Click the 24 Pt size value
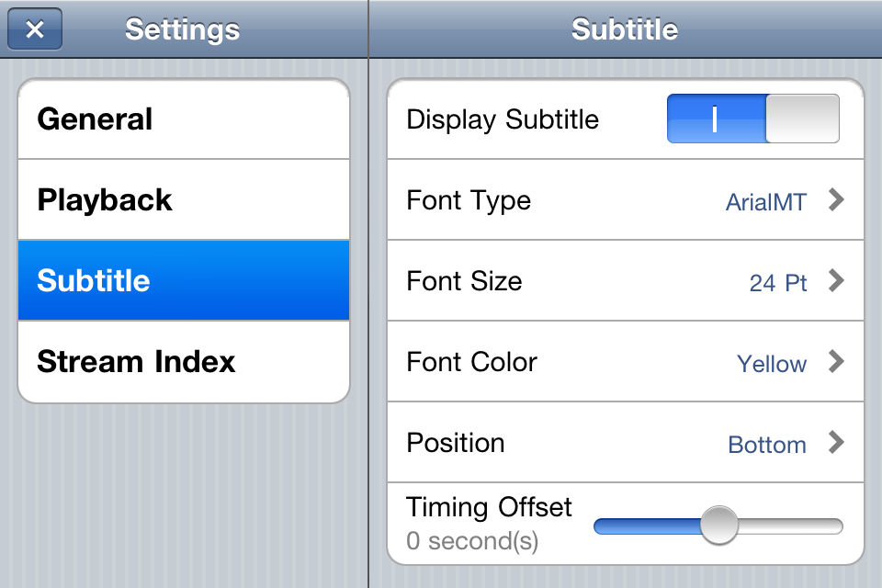 tap(778, 283)
